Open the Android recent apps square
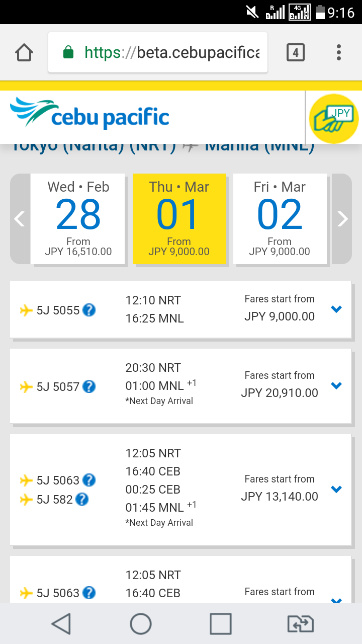The height and width of the screenshot is (644, 362). 220,624
